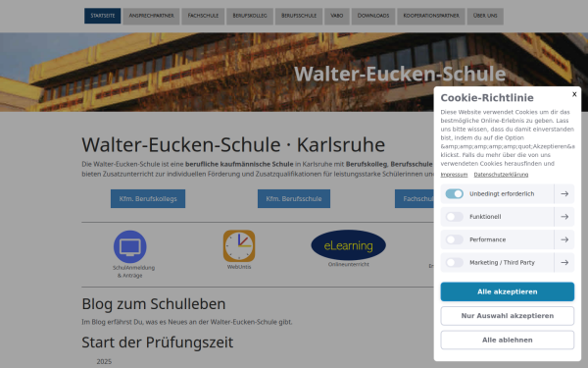
Task: Open the Start der Prüfungszeit post heading
Action: (158, 342)
